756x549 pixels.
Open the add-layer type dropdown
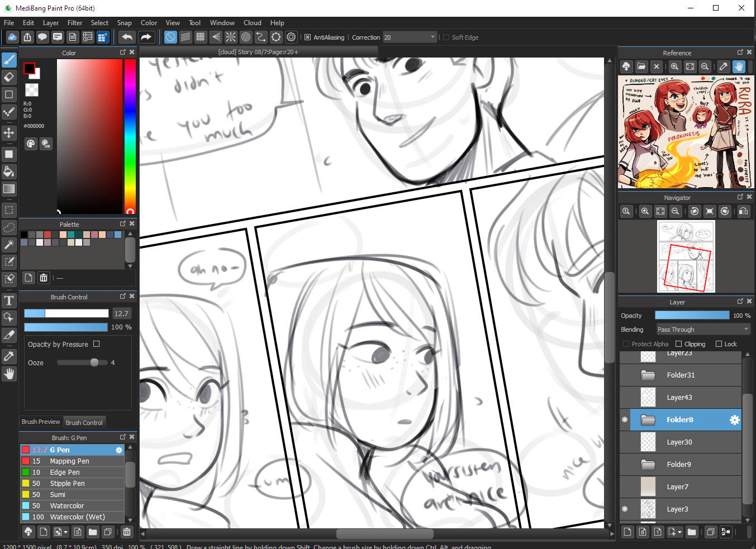click(x=675, y=532)
